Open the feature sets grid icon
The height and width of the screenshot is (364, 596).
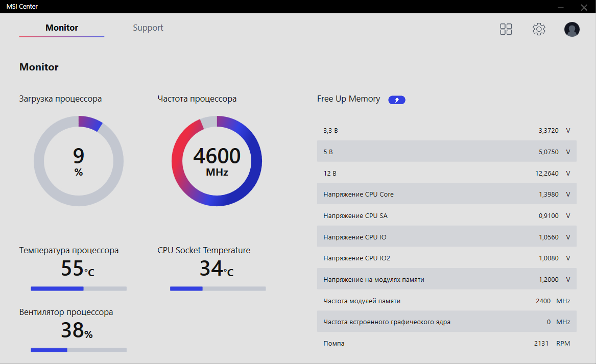[506, 29]
